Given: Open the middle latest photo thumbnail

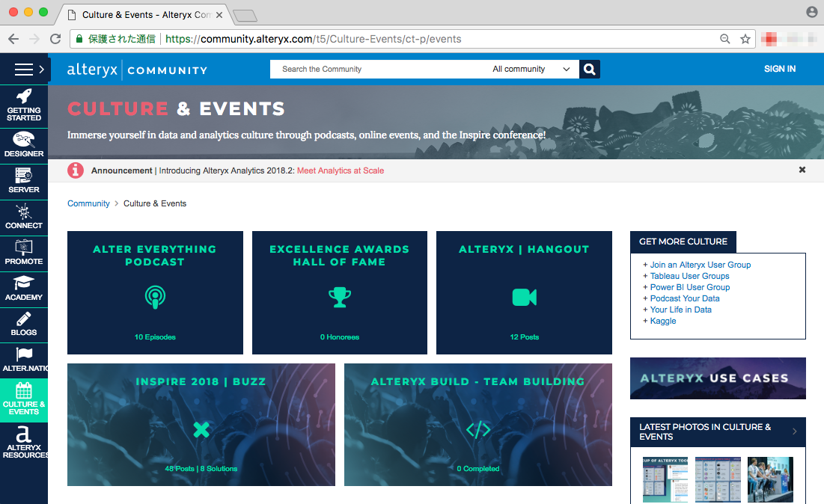Looking at the screenshot, I should 718,480.
